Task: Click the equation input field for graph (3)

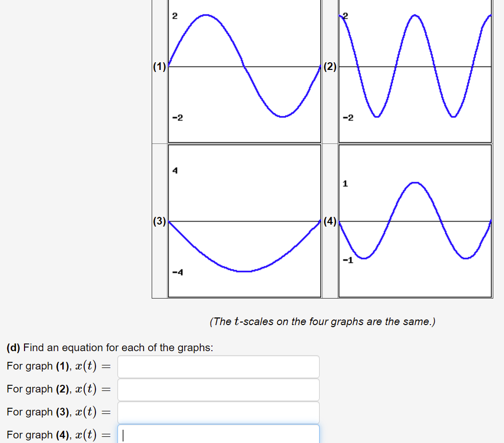Action: 218,412
